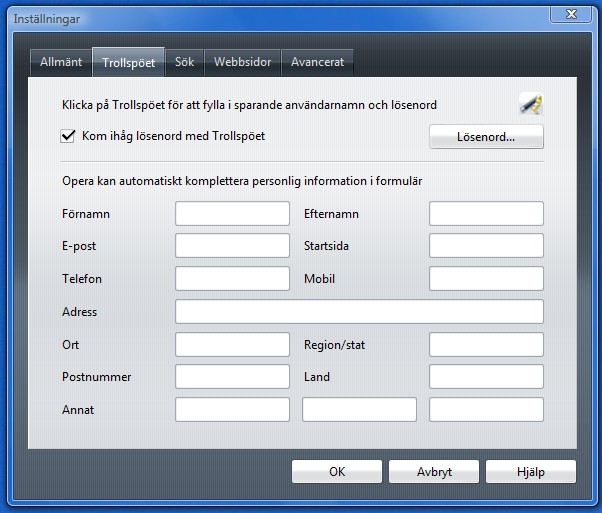The height and width of the screenshot is (513, 602).
Task: Click the Postnummer label
Action: coord(97,377)
